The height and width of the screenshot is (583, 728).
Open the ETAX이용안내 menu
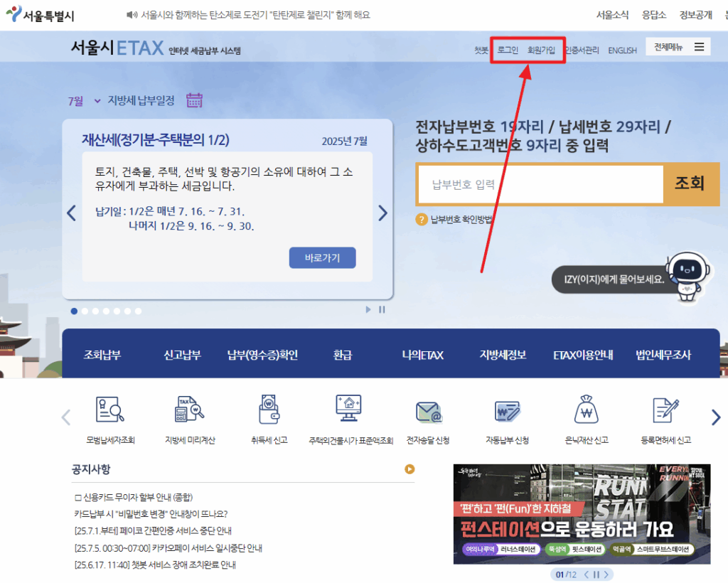[x=583, y=355]
